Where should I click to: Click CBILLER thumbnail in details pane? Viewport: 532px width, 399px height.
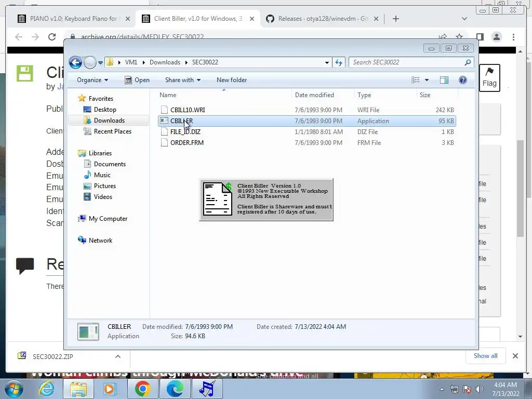[88, 331]
